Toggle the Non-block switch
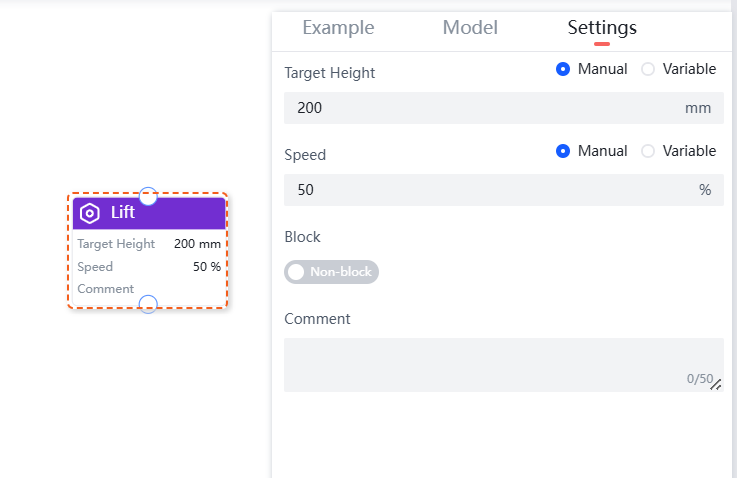The image size is (737, 478). coord(331,272)
